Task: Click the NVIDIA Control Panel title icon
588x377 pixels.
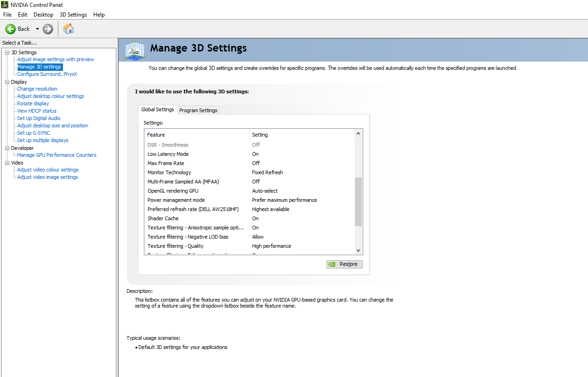Action: pyautogui.click(x=5, y=5)
